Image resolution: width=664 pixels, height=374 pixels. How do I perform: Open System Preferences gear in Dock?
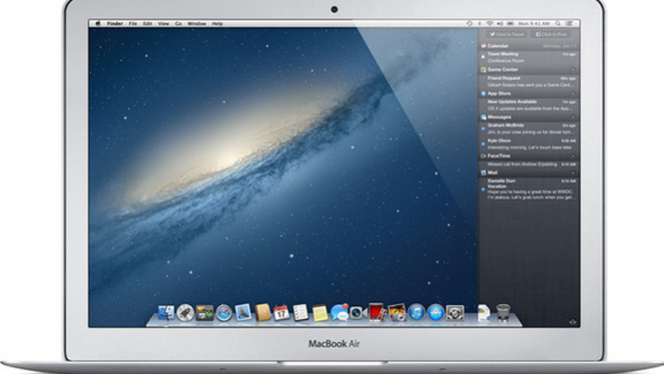tap(455, 313)
